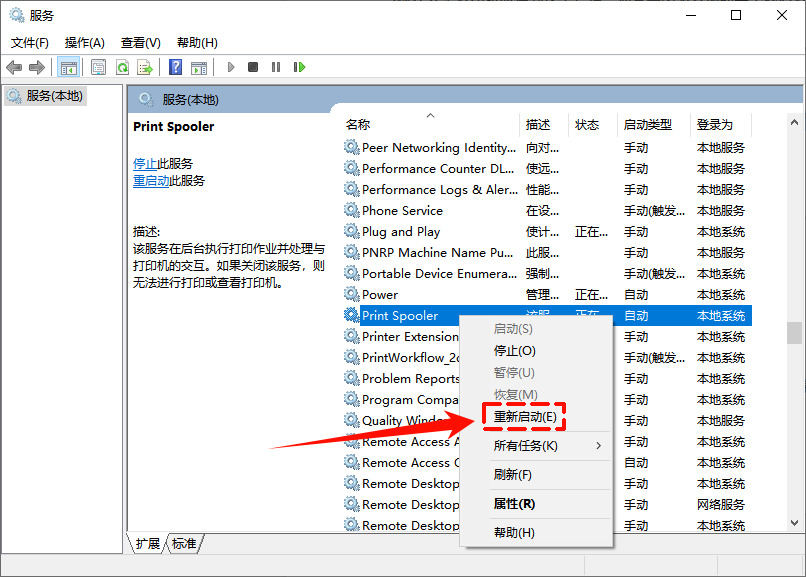Sort list by 启动类型 column header
806x577 pixels.
[648, 125]
